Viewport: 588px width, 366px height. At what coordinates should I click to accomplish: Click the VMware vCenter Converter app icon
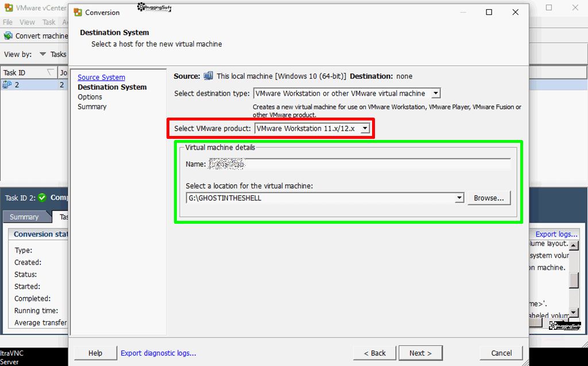pos(8,8)
